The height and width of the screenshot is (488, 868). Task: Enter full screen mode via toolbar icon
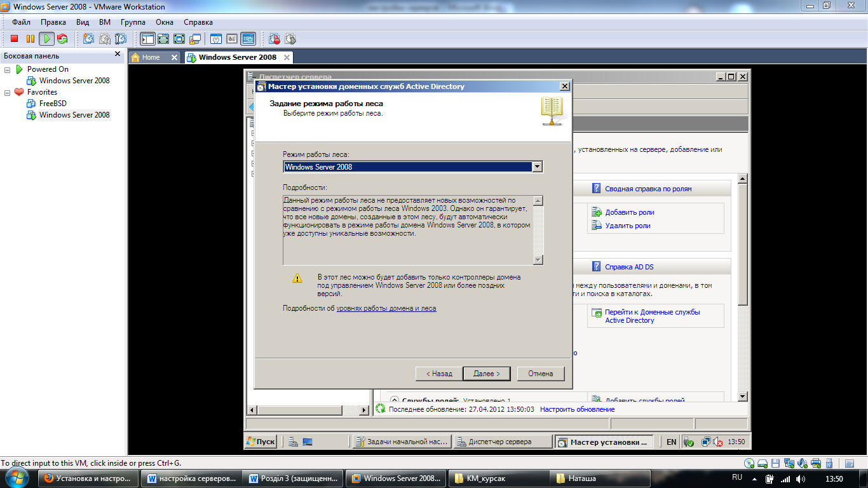point(179,39)
